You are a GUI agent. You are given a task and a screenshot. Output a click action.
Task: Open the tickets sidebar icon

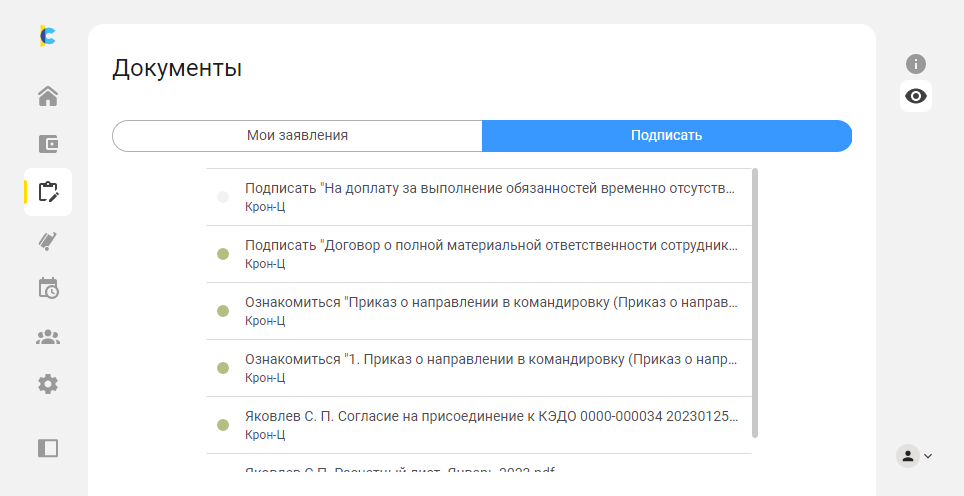click(x=48, y=240)
